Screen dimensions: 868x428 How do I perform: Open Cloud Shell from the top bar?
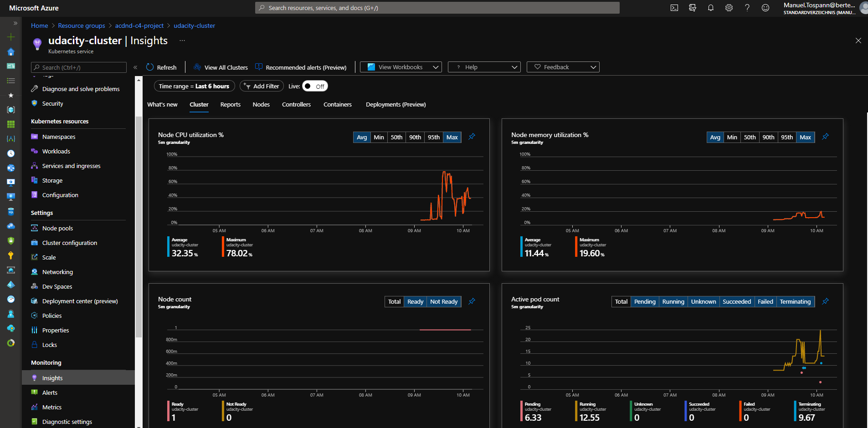tap(674, 8)
